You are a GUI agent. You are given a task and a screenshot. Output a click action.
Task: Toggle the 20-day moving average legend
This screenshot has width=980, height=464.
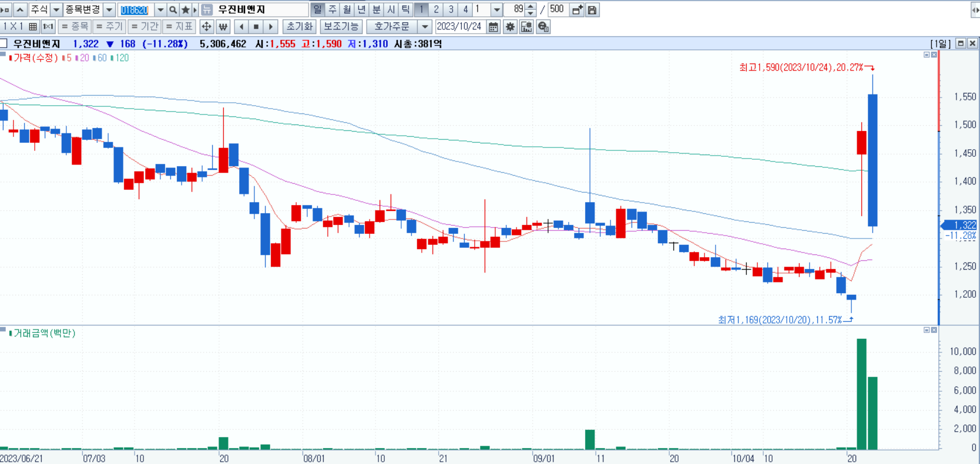tap(82, 58)
